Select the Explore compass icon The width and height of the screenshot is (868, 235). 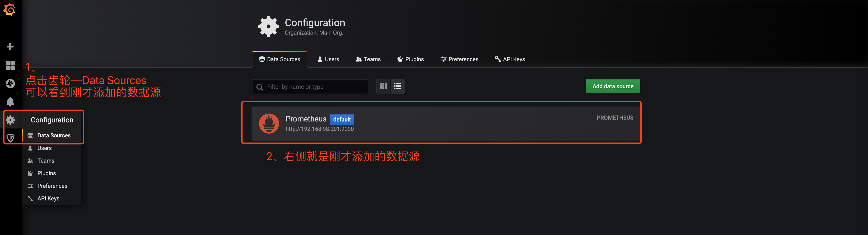click(10, 84)
